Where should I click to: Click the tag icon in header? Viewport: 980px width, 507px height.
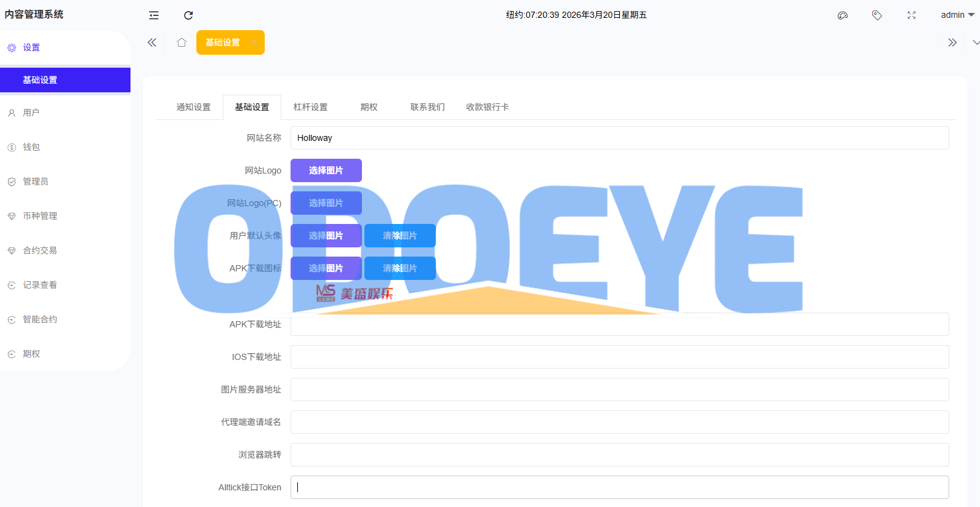coord(877,15)
